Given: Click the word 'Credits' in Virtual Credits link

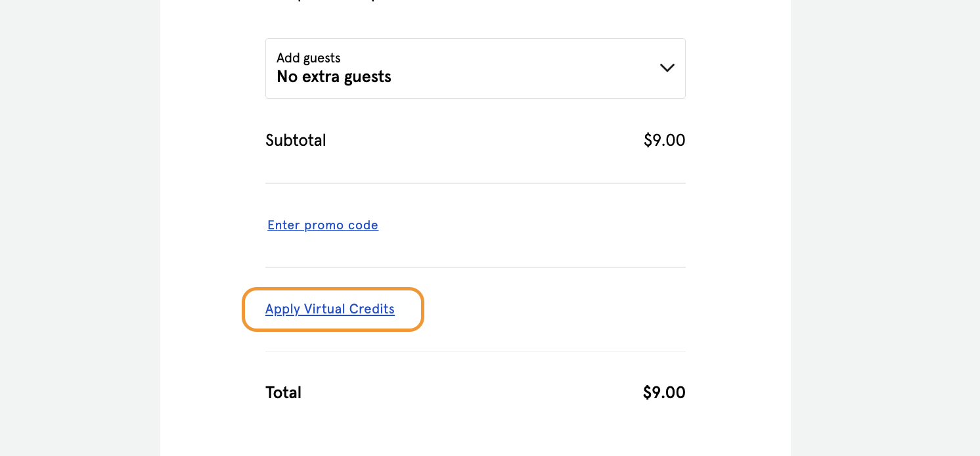Looking at the screenshot, I should coord(371,309).
